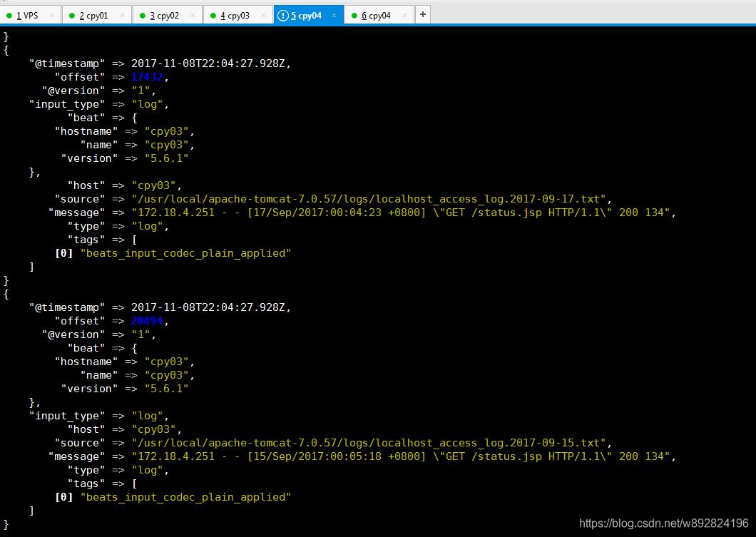Select the active 5 cpy04 tab
The width and height of the screenshot is (756, 537).
309,16
